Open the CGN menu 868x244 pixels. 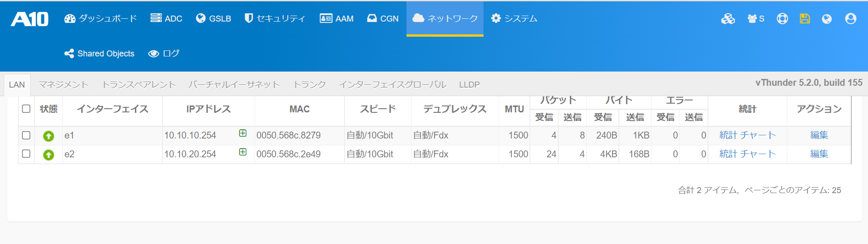(x=383, y=18)
